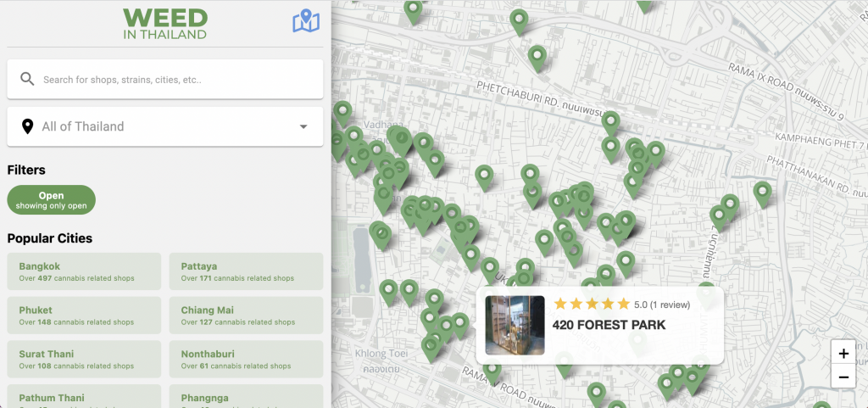Zoom out the map with minus button

point(843,377)
